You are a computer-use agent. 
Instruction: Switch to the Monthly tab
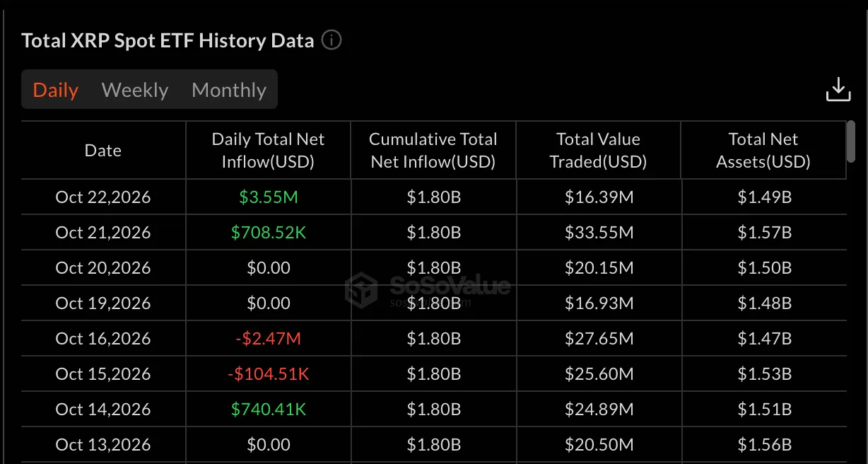click(x=229, y=90)
